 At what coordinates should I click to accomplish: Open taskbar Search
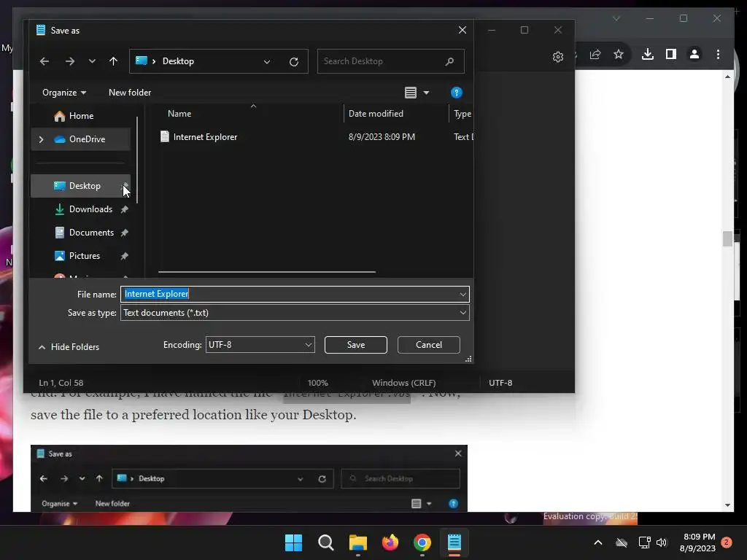326,542
